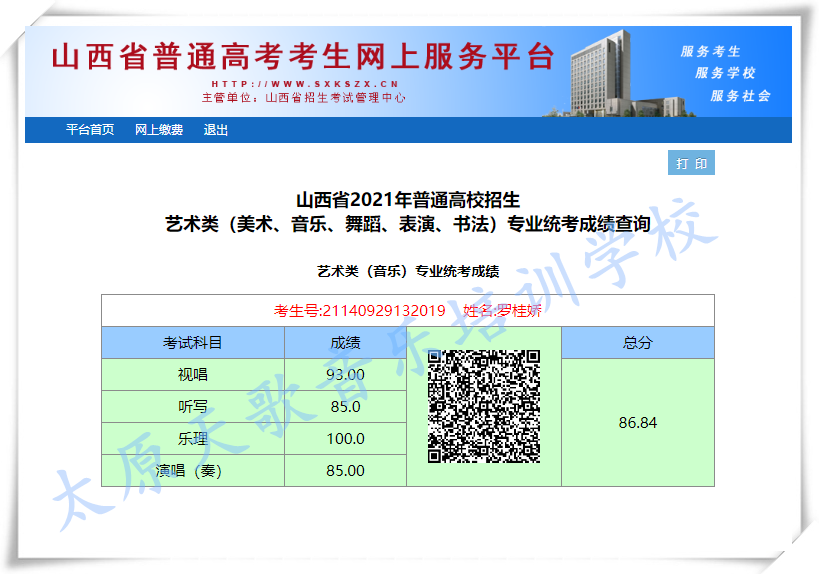Click the 总分 column header
The width and height of the screenshot is (819, 574).
[x=638, y=343]
